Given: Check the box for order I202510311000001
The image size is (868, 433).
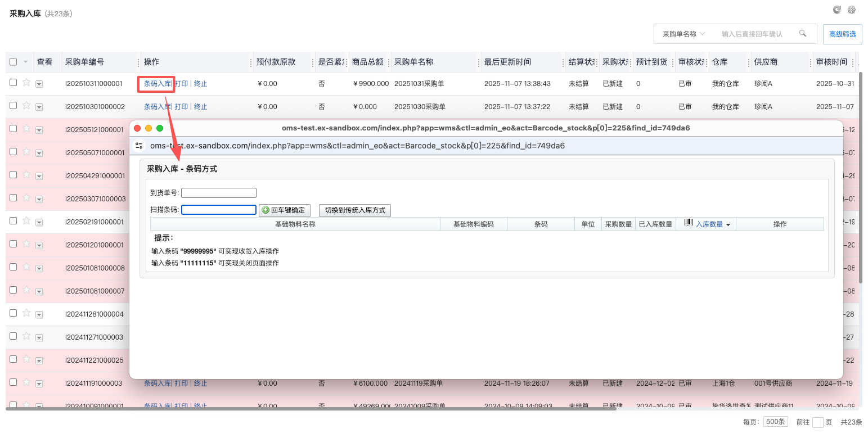Looking at the screenshot, I should pos(14,83).
